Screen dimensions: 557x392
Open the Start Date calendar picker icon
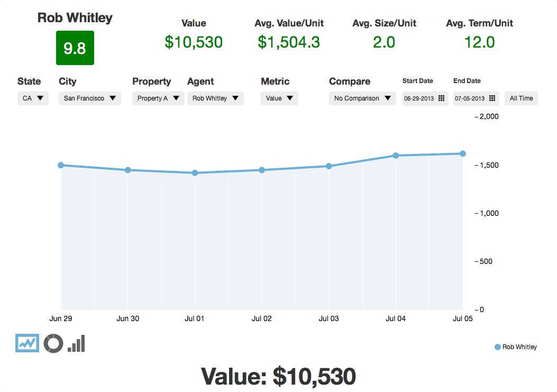(x=441, y=98)
